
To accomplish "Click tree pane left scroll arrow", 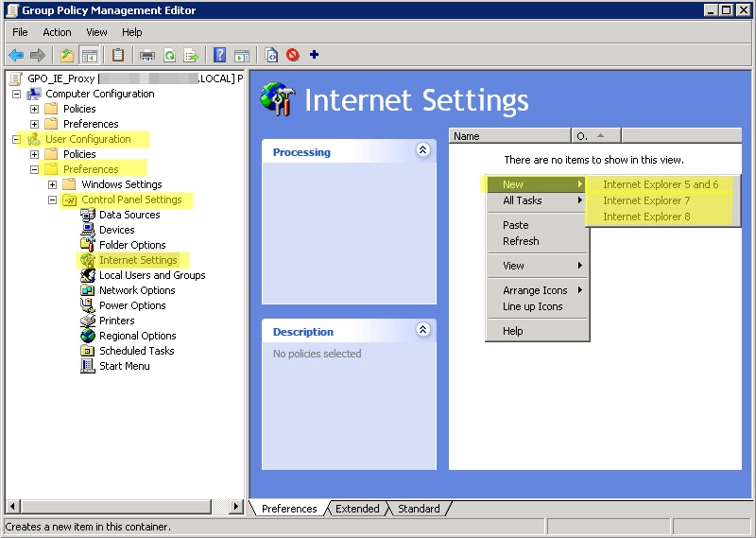I will pos(12,507).
